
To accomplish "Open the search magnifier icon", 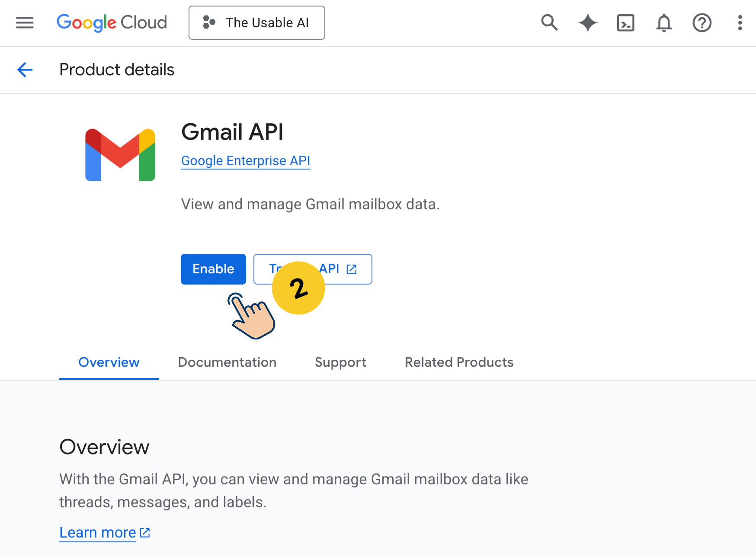I will (x=549, y=22).
